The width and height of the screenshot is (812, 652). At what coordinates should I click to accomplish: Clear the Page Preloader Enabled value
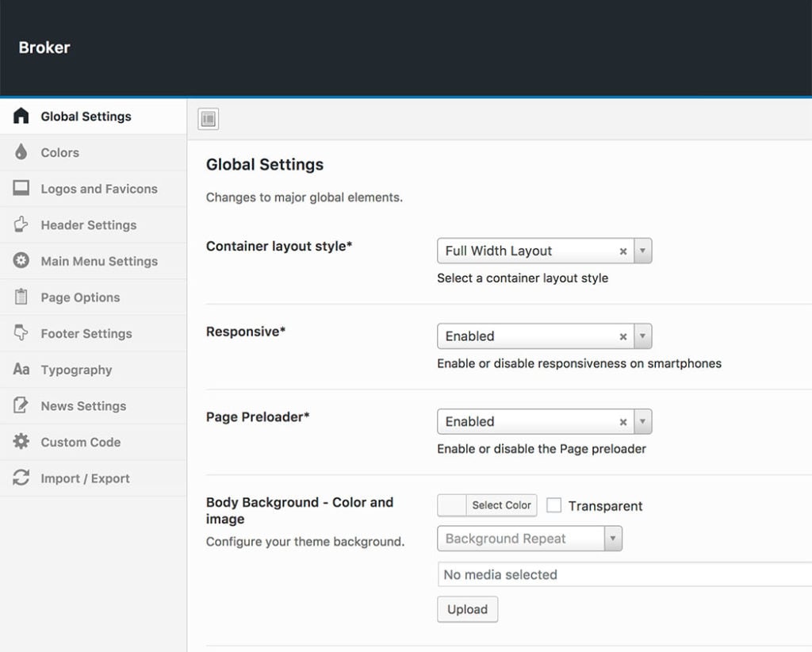click(x=623, y=422)
